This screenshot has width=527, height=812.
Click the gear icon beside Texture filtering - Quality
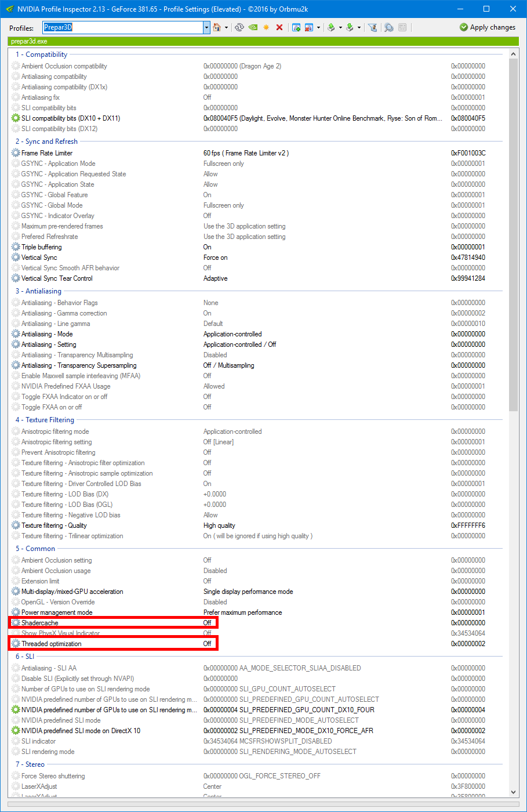16,525
